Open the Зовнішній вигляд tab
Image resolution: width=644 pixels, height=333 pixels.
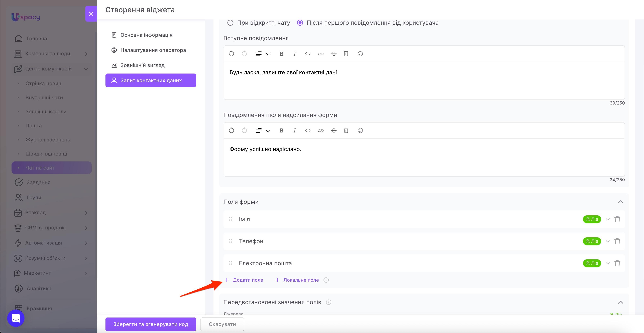tap(151, 65)
